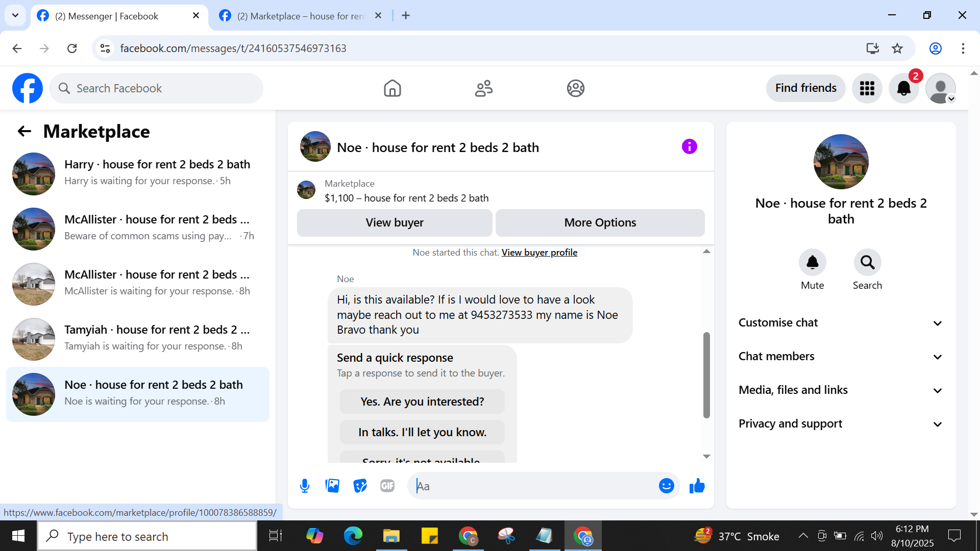The width and height of the screenshot is (980, 551).
Task: Open the sticker picker icon
Action: (360, 486)
